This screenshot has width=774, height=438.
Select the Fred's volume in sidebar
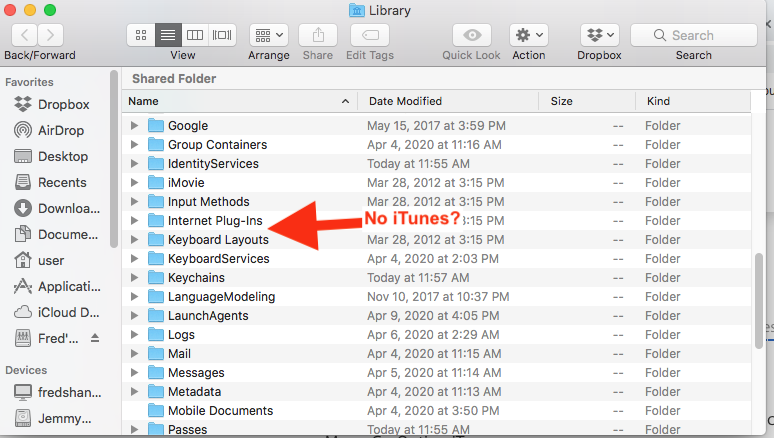tap(47, 339)
